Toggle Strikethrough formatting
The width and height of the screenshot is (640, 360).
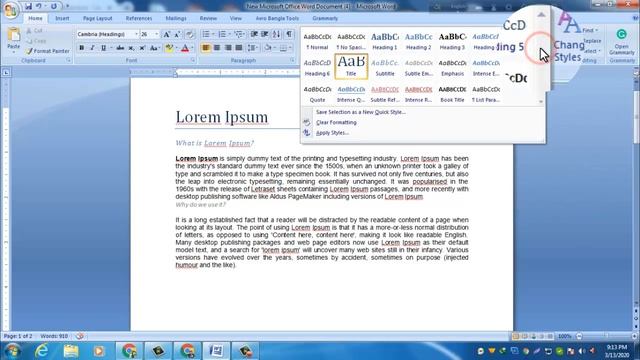coord(120,48)
